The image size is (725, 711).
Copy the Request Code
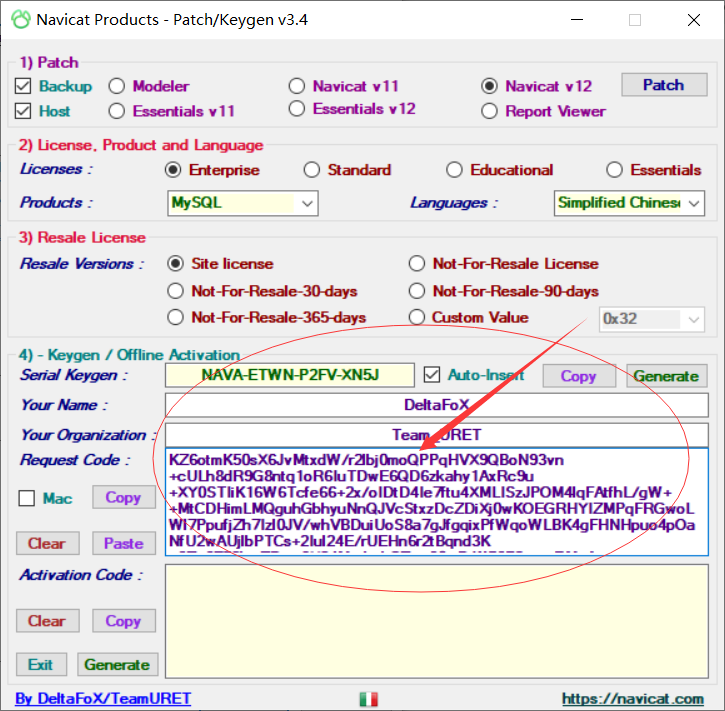pos(123,497)
